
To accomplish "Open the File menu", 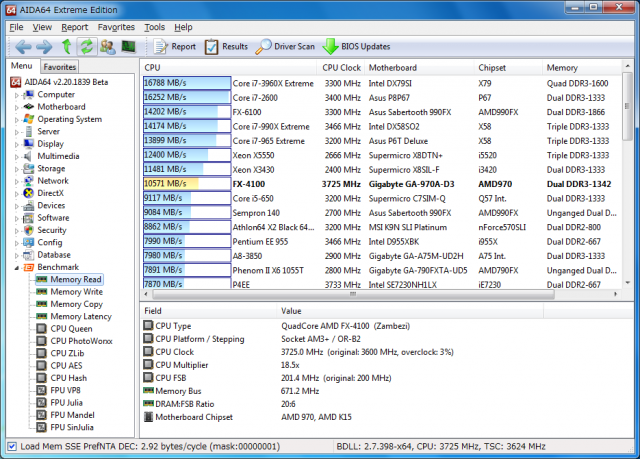I will tap(16, 27).
